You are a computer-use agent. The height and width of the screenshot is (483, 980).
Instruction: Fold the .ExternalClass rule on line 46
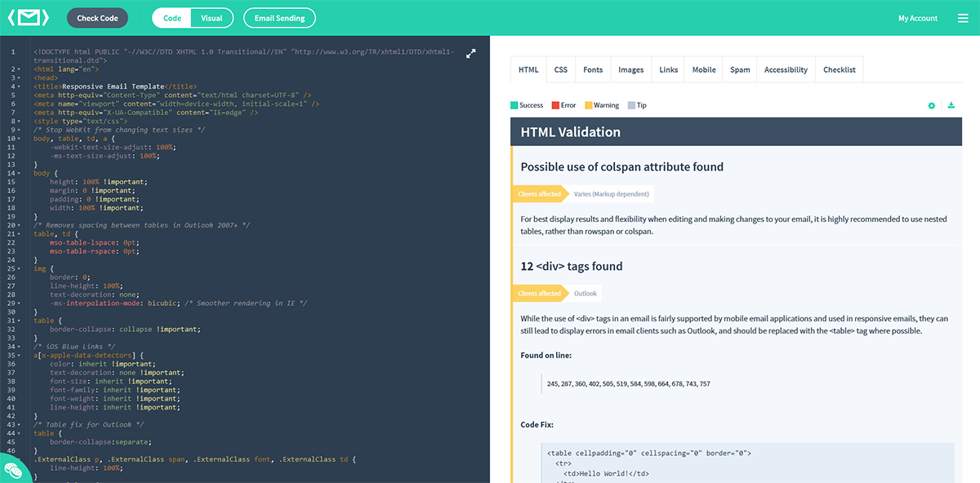click(x=19, y=459)
